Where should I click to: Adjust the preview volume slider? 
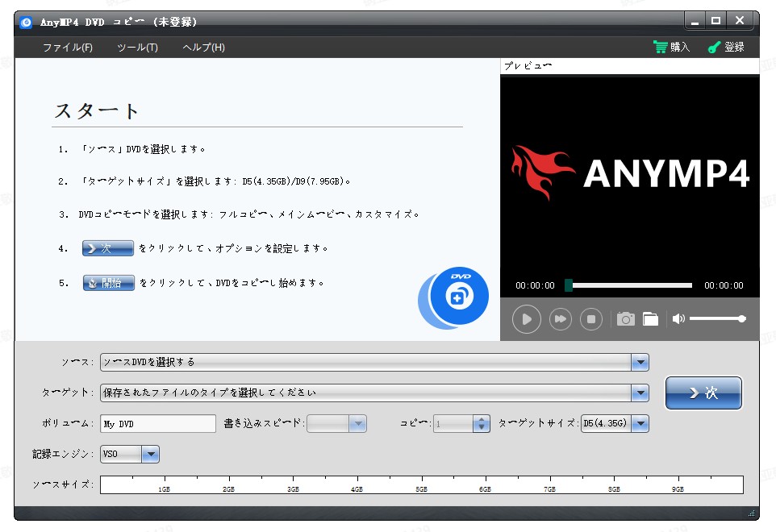click(x=718, y=319)
